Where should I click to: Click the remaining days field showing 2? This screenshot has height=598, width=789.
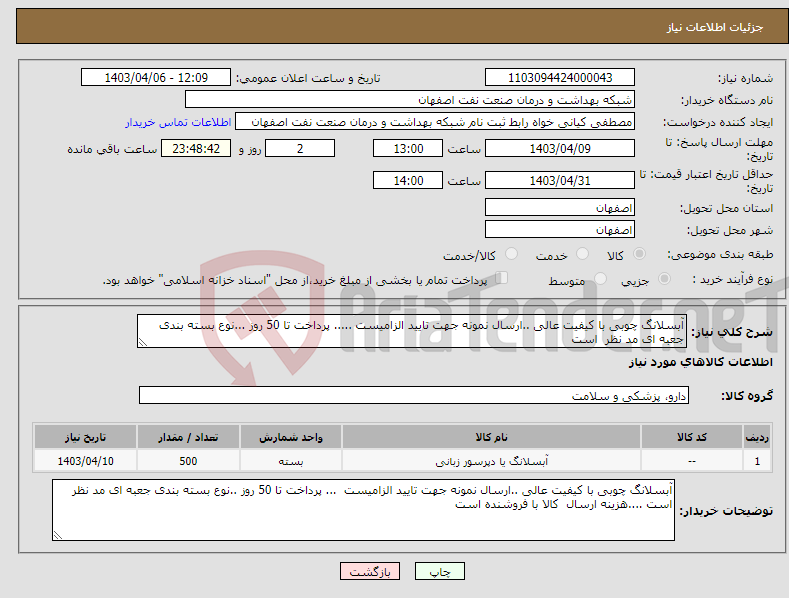300,149
